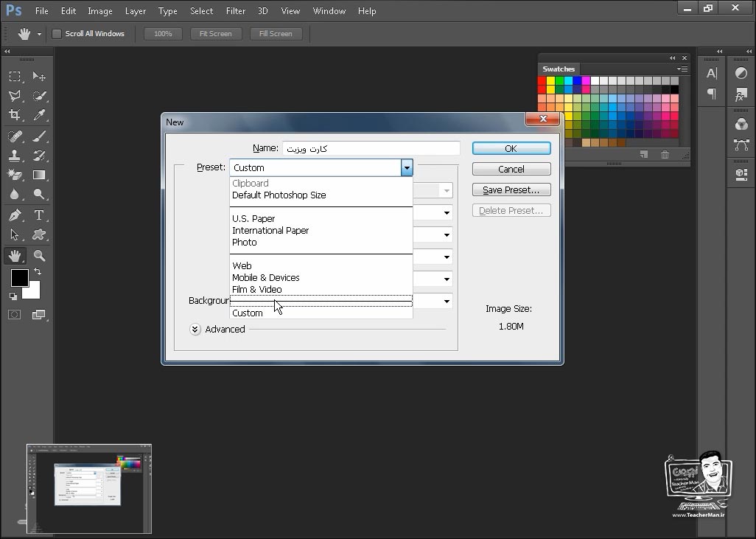Open the Filter menu
This screenshot has width=756, height=539.
(x=235, y=10)
